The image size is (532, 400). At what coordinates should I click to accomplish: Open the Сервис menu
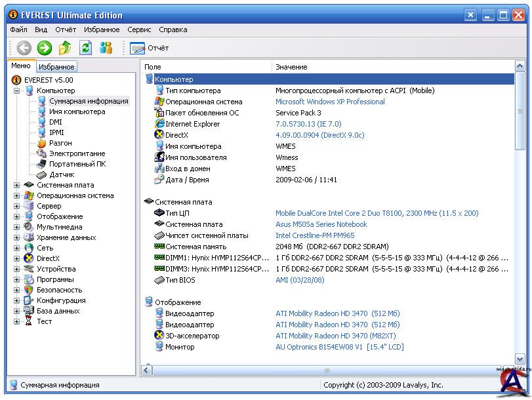(x=139, y=30)
